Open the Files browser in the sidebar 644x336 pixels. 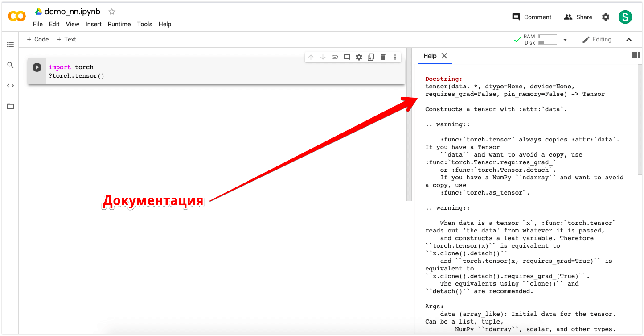click(x=10, y=106)
